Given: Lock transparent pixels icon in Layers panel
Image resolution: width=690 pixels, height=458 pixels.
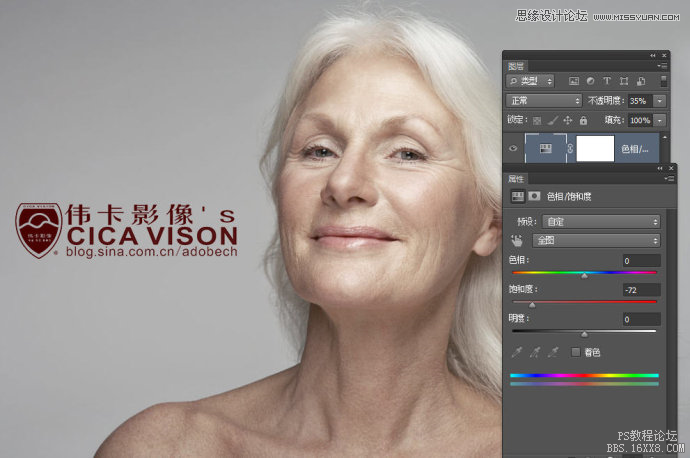Looking at the screenshot, I should coord(537,120).
